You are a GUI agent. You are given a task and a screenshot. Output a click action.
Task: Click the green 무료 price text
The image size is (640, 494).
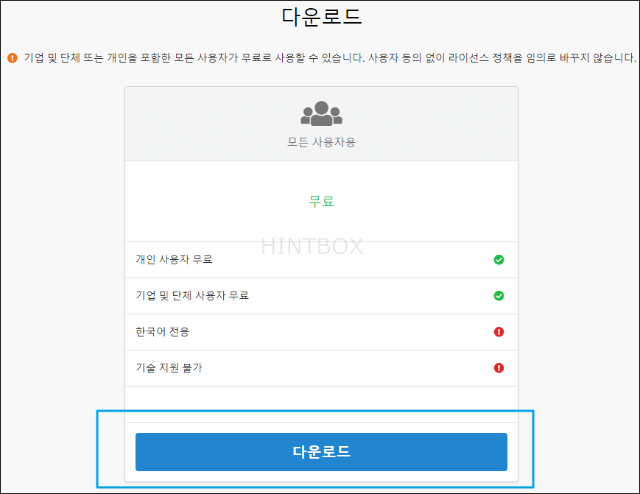322,201
